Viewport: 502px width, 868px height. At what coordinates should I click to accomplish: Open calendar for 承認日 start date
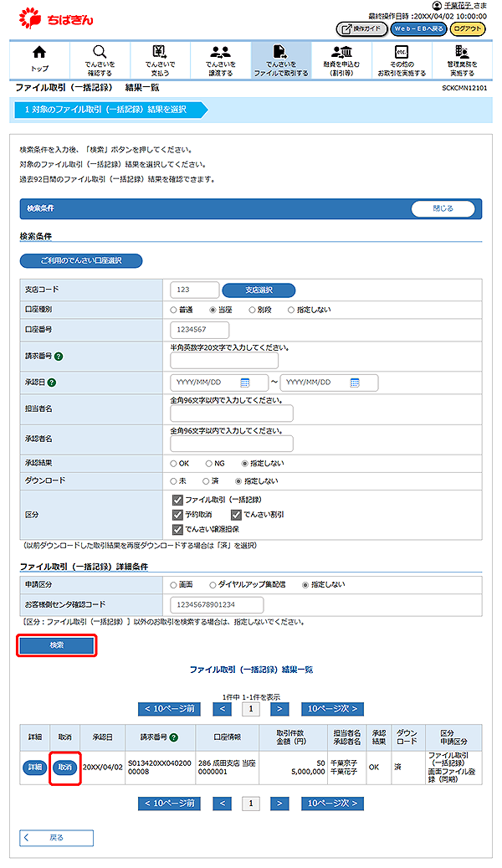point(245,383)
